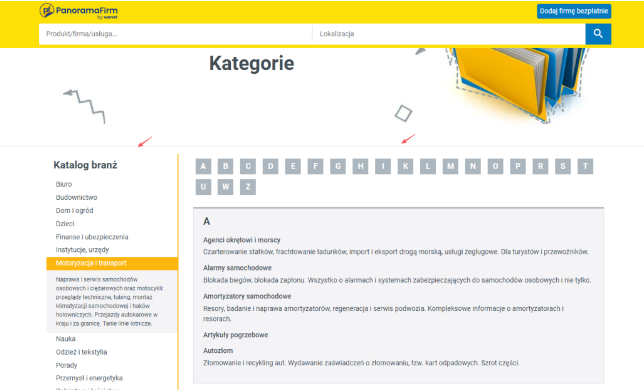Screen dimensions: 644x390
Task: Select letter D in the alphabet index
Action: [271, 166]
